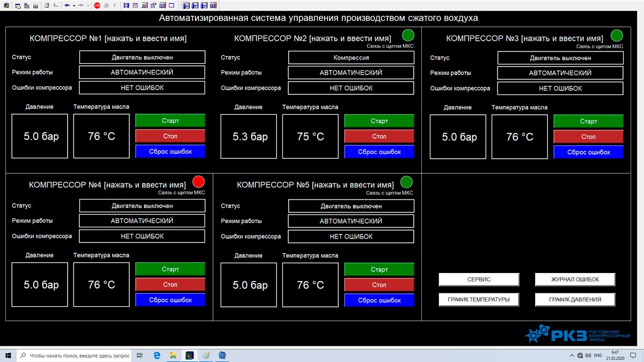Open Task View in the taskbar
Screen dimensions: 644x362
(140, 356)
